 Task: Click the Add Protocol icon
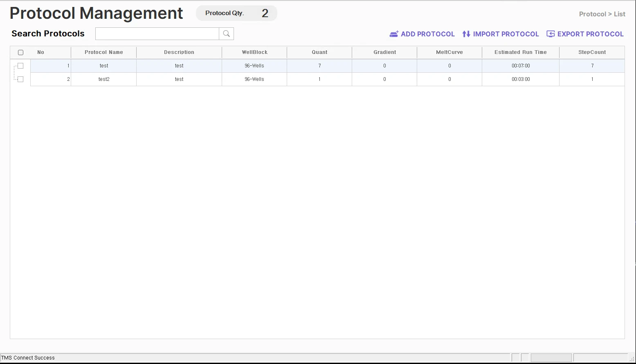pos(394,34)
